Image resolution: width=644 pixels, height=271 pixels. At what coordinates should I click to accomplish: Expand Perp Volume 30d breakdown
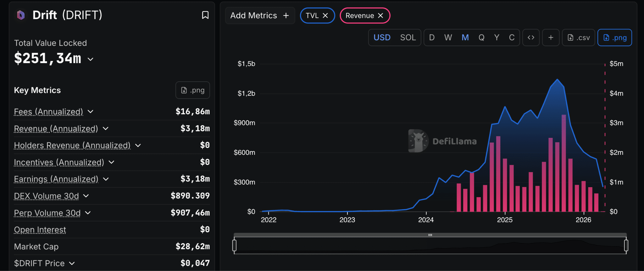(88, 213)
